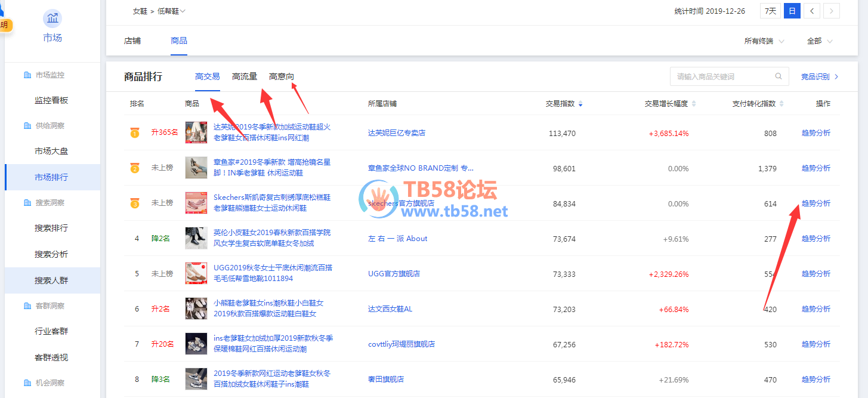Click the previous date arrow button
The height and width of the screenshot is (398, 868).
pyautogui.click(x=811, y=11)
